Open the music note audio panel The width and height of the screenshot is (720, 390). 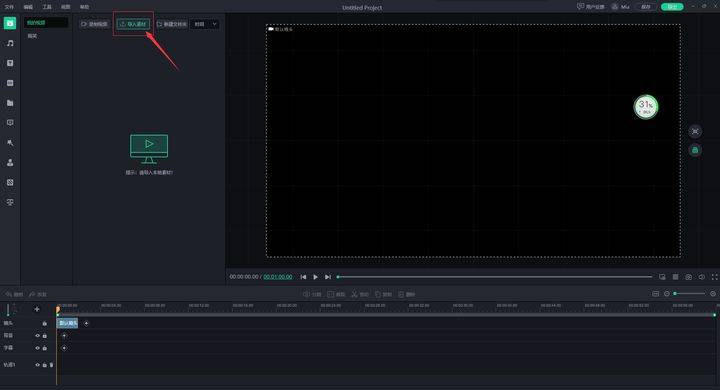[10, 43]
